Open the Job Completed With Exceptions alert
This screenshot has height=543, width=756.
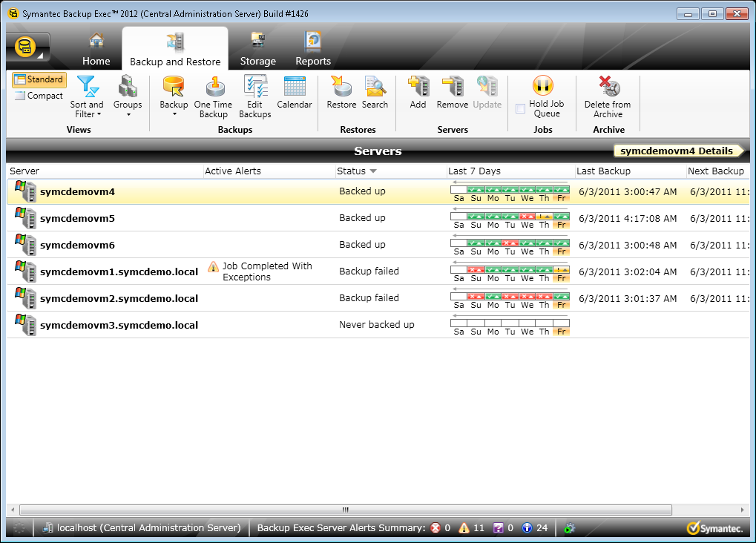click(x=267, y=271)
